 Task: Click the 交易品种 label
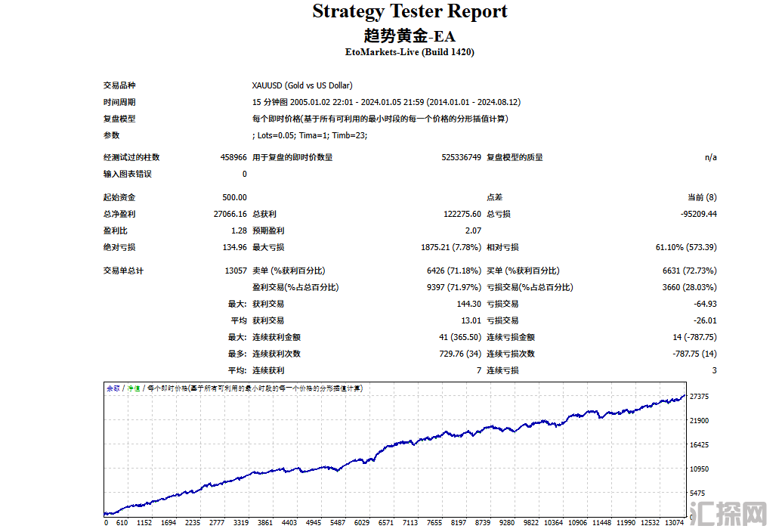pyautogui.click(x=119, y=85)
